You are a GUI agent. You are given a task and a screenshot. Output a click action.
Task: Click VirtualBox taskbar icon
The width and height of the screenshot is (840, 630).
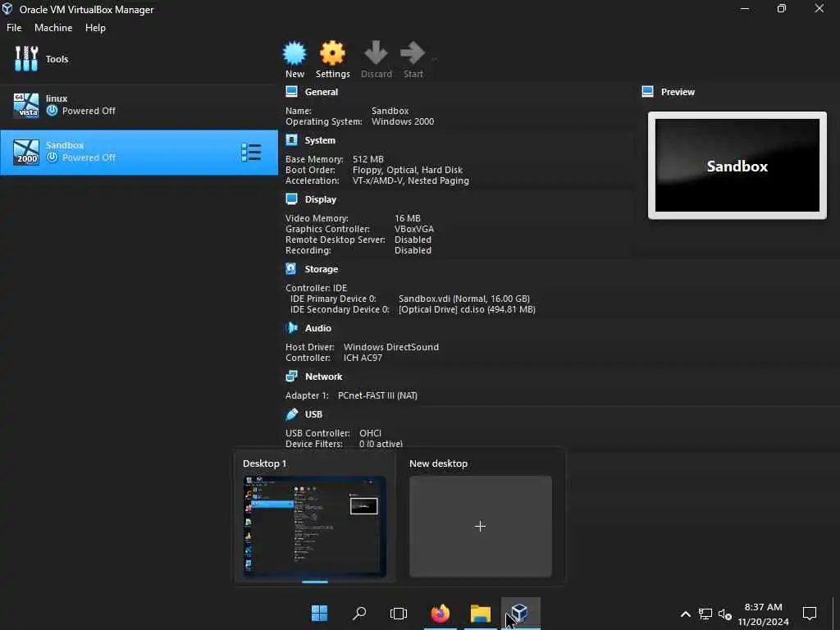[x=520, y=614]
